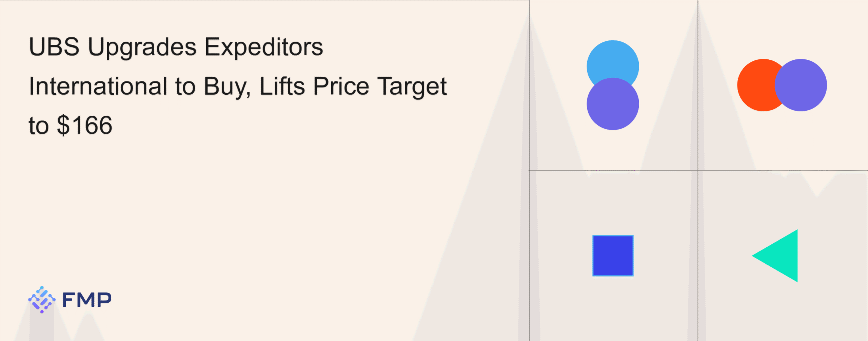Click the word "UBS" in headline
Screen dimensions: 868x341
point(54,47)
